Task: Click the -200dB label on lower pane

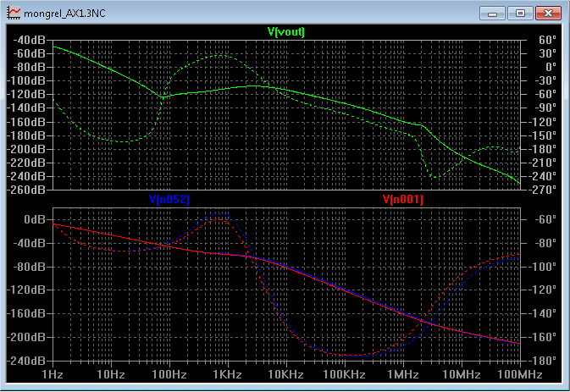Action: [26, 337]
